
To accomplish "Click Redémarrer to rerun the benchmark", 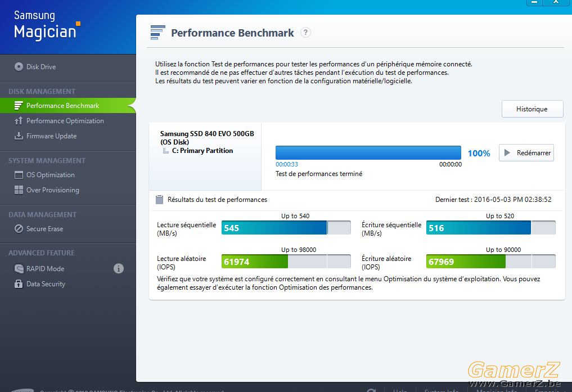I will coord(526,153).
